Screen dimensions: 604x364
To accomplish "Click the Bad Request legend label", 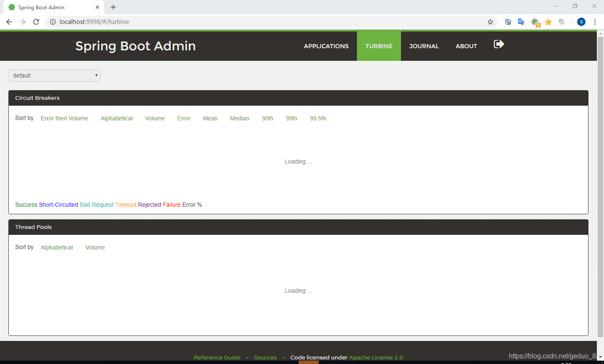I will (x=96, y=205).
